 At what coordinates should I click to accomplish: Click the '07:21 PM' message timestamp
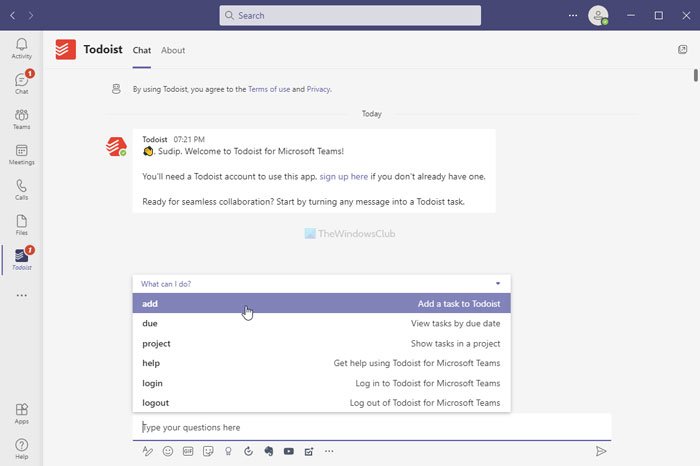tap(189, 139)
